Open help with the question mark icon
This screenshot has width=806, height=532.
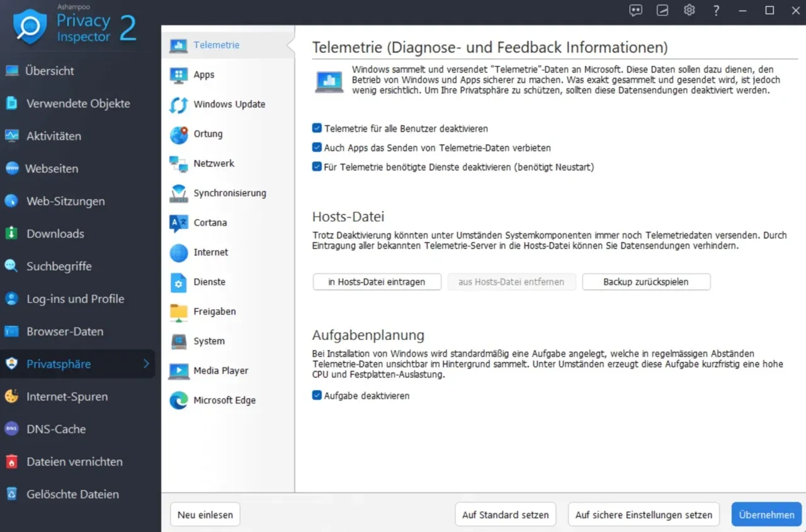(716, 10)
